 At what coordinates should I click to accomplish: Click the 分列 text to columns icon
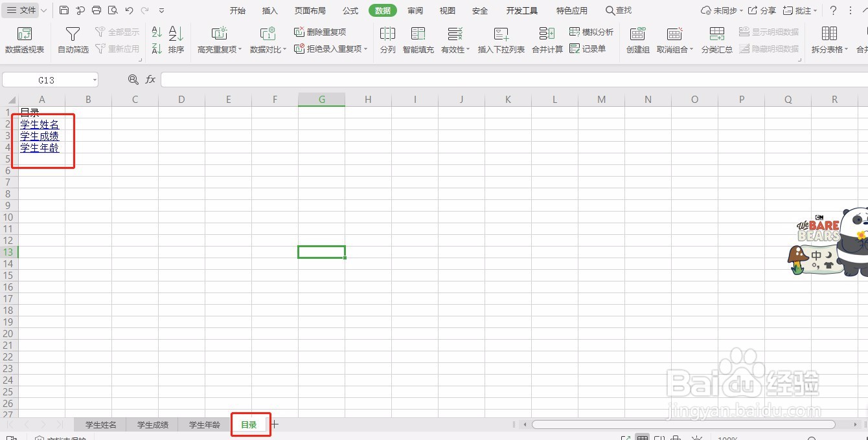387,40
